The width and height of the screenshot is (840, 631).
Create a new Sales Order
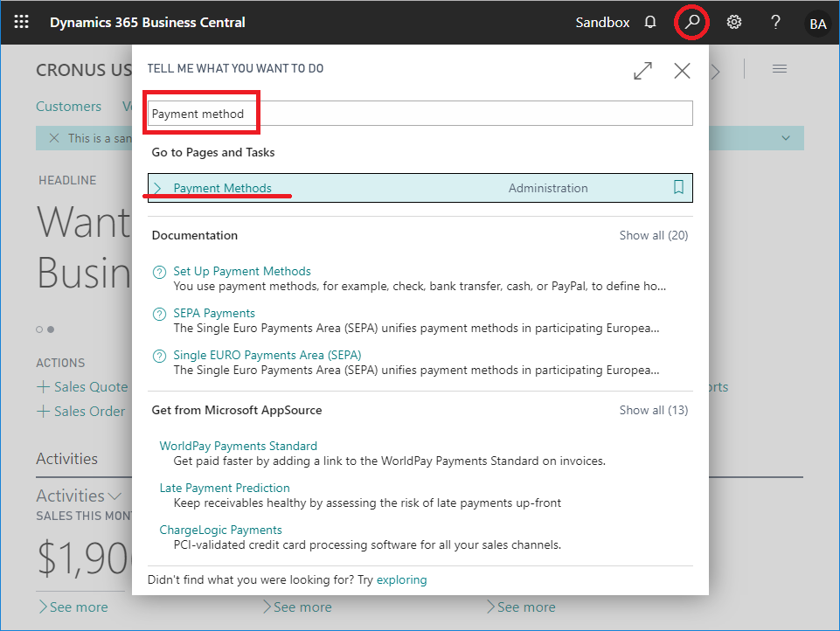[81, 412]
